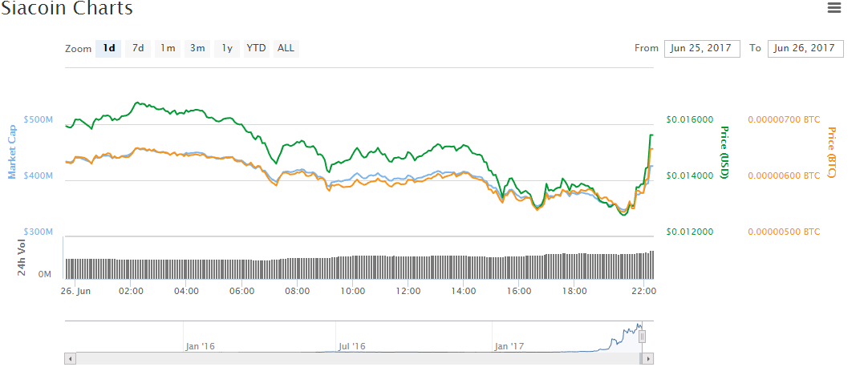
Task: Click the Zoom label text
Action: 78,49
